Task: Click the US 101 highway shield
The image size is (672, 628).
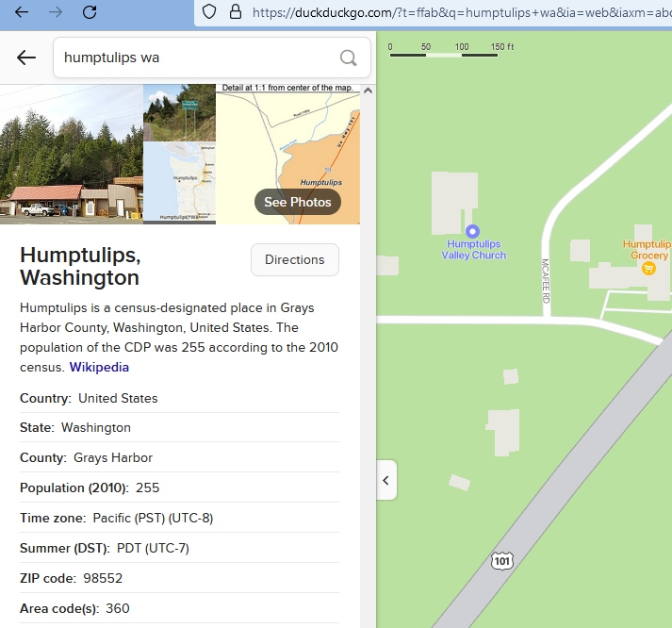Action: [501, 561]
